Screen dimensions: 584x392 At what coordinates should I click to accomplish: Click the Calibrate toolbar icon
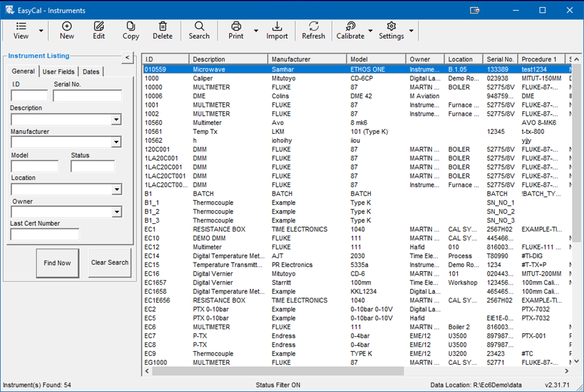(x=350, y=27)
